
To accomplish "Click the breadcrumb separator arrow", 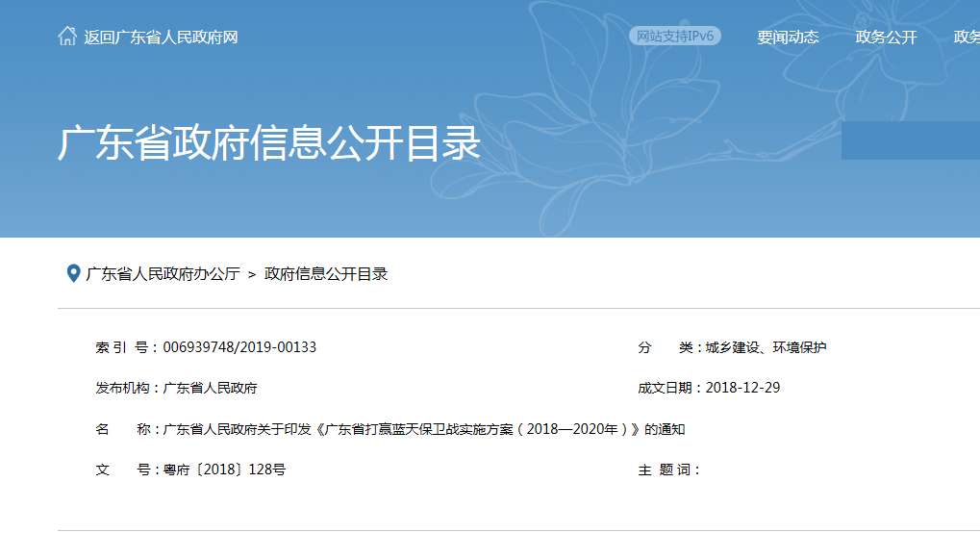I will pyautogui.click(x=252, y=275).
